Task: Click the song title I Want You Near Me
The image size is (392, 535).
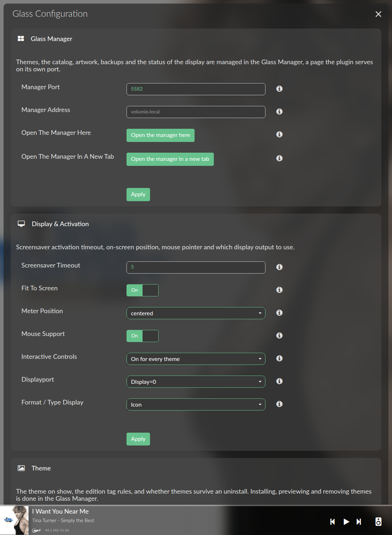Action: click(x=61, y=511)
